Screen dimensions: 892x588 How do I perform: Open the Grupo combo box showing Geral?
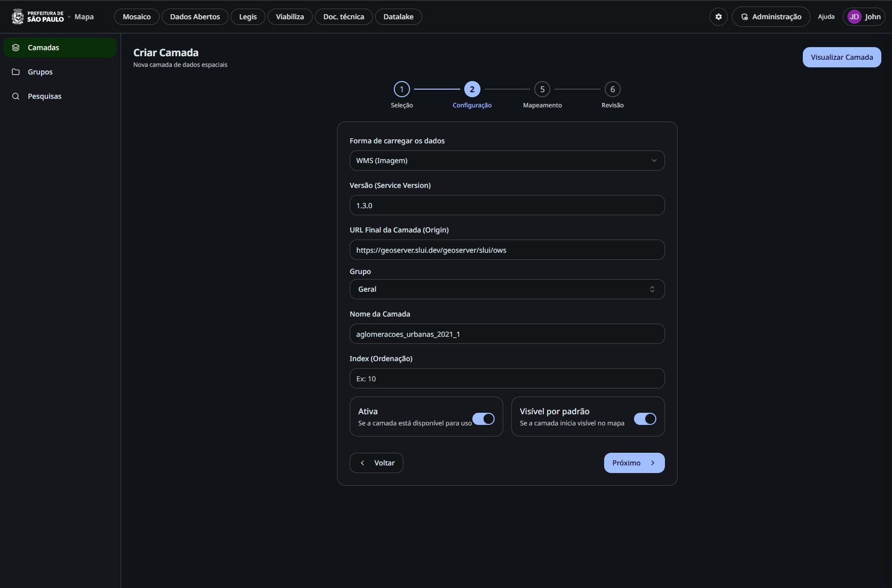(507, 289)
